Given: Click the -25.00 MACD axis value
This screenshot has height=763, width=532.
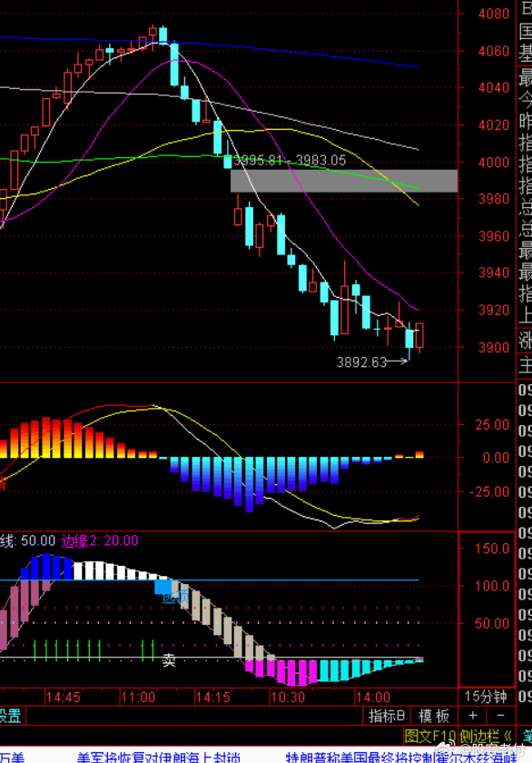Looking at the screenshot, I should (x=489, y=491).
